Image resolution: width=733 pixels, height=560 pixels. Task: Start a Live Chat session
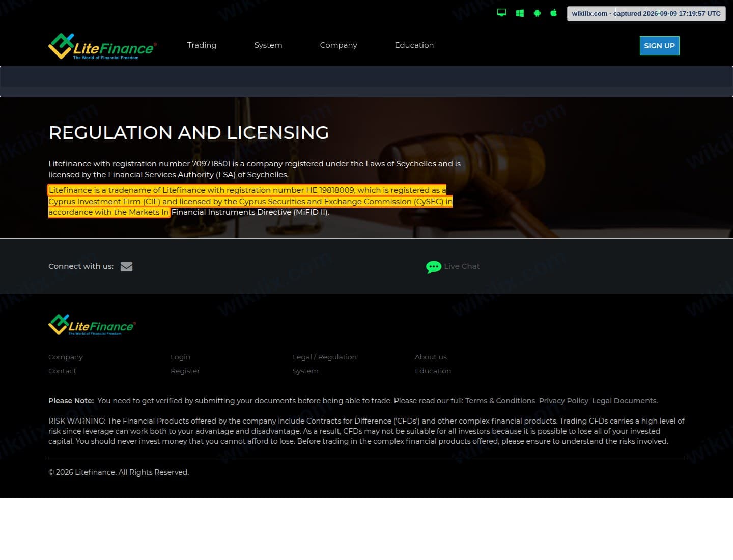pos(462,266)
